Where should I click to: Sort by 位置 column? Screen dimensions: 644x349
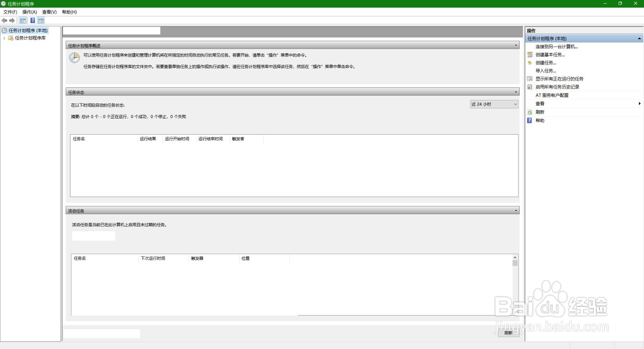click(x=264, y=258)
